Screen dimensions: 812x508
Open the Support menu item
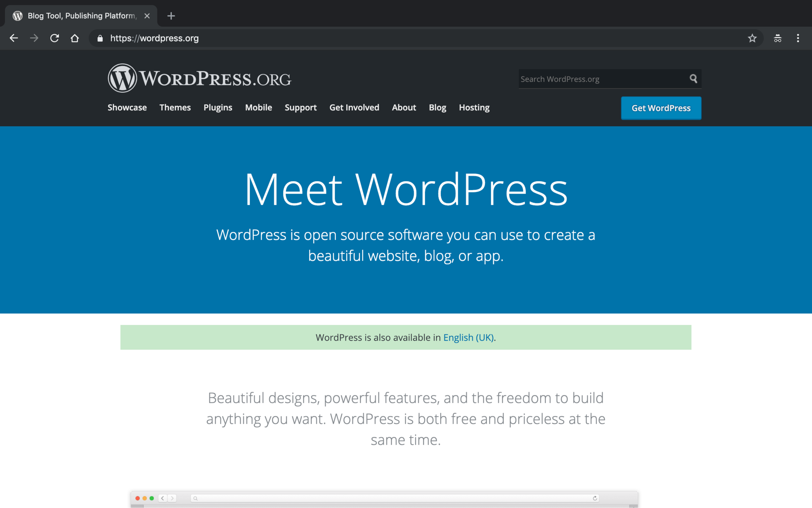click(301, 107)
